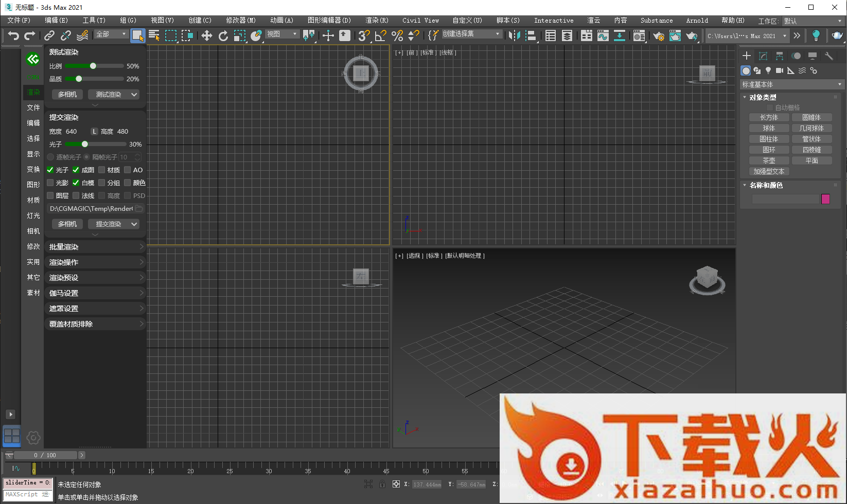Enable the AO checkbox
847x504 pixels.
(127, 170)
